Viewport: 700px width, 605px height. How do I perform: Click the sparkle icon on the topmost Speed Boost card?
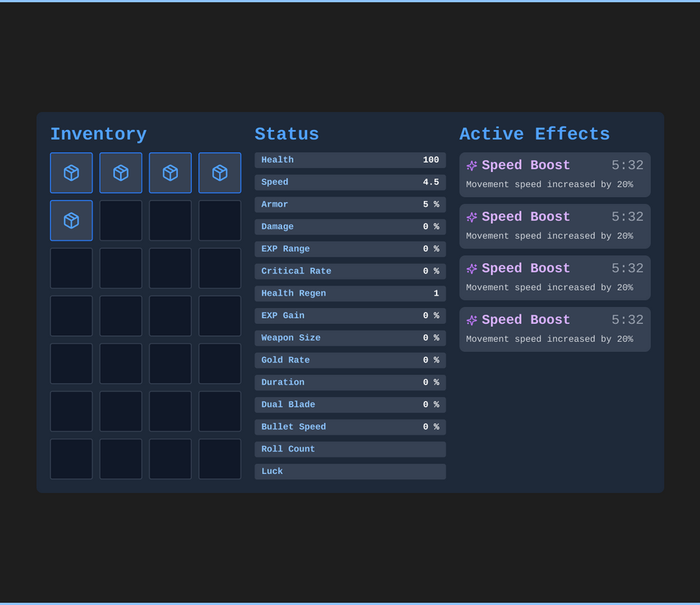pyautogui.click(x=472, y=166)
